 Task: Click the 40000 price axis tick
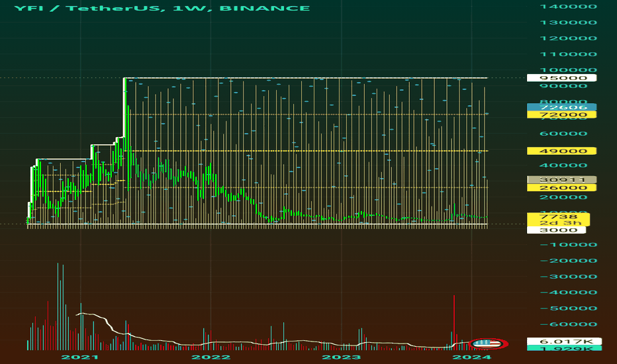click(x=569, y=165)
